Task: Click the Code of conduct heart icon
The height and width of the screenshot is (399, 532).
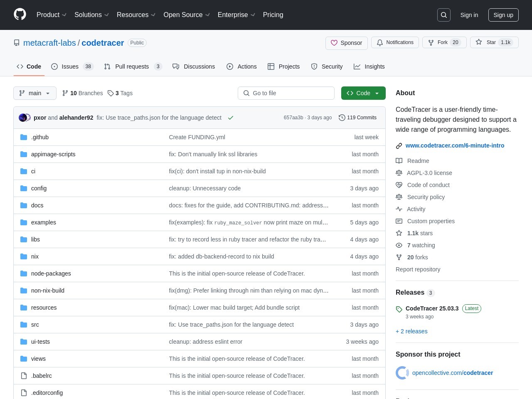Action: 399,185
